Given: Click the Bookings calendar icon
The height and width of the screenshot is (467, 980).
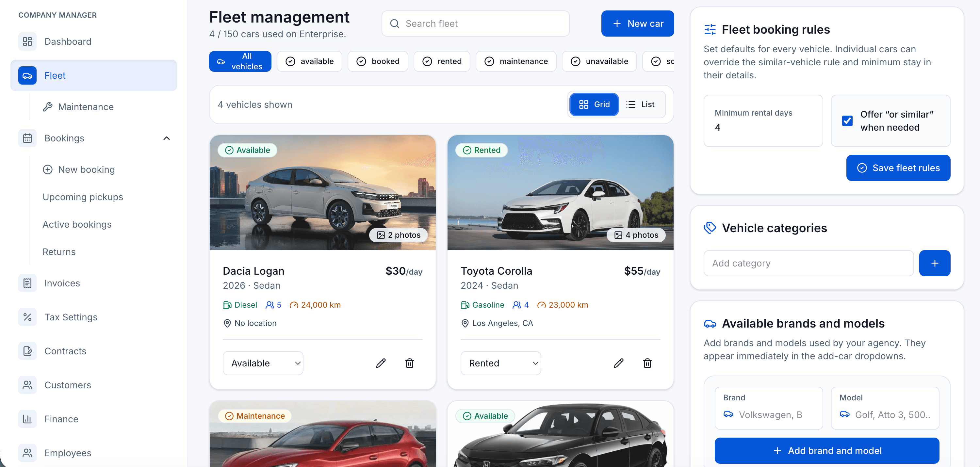Looking at the screenshot, I should point(27,138).
